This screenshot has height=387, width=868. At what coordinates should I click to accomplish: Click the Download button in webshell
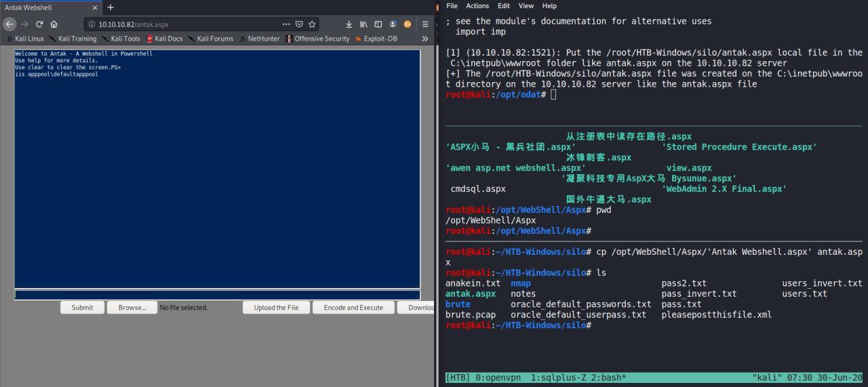tap(417, 308)
